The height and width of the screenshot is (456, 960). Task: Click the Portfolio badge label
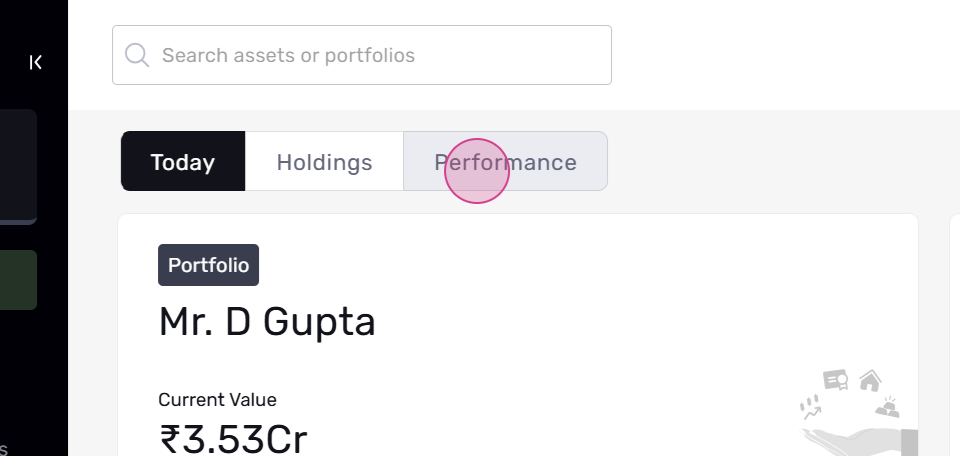pyautogui.click(x=208, y=265)
